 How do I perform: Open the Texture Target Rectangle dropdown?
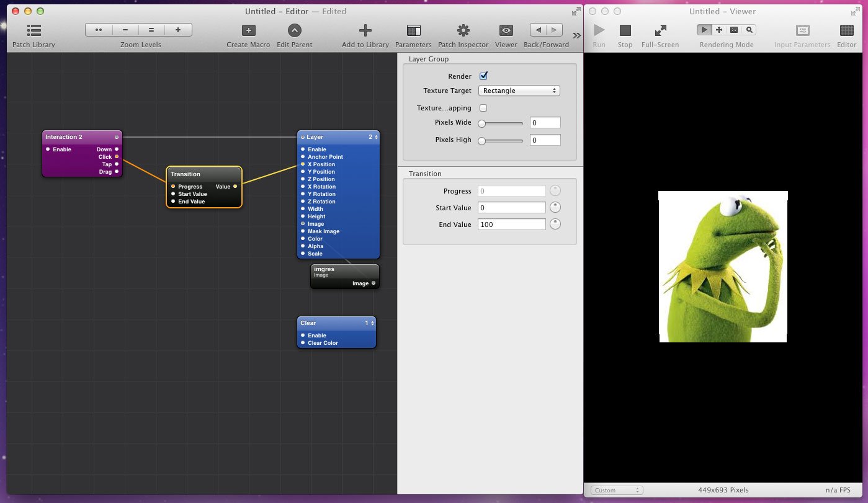[519, 91]
